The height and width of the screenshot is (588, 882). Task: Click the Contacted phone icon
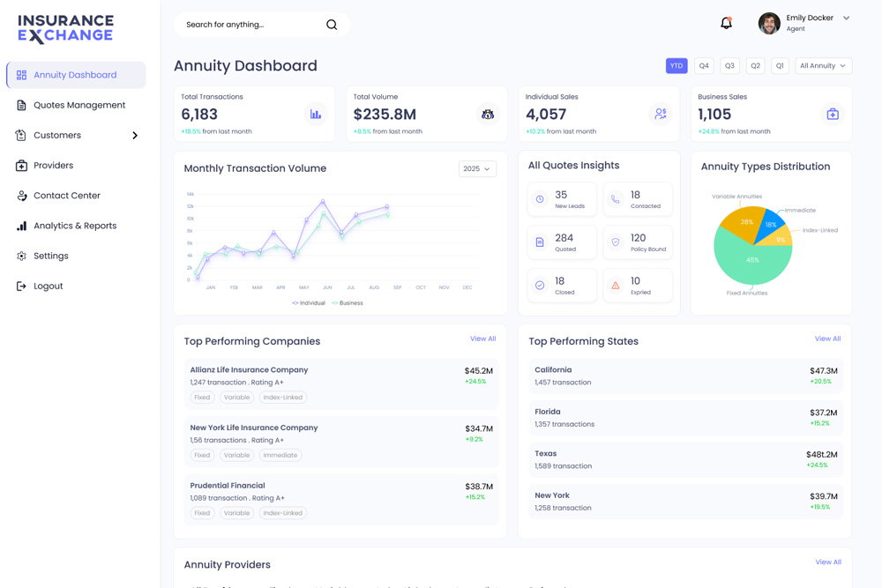point(616,199)
